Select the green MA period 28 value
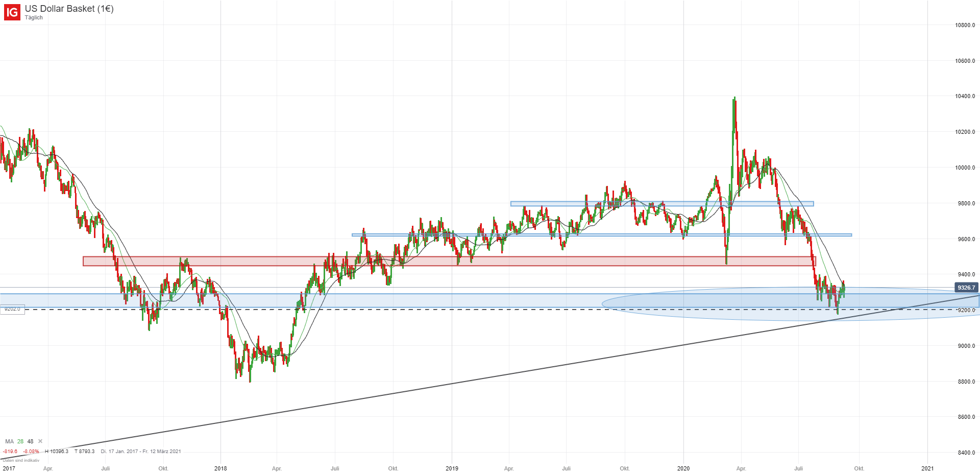The width and height of the screenshot is (980, 473). 20,441
